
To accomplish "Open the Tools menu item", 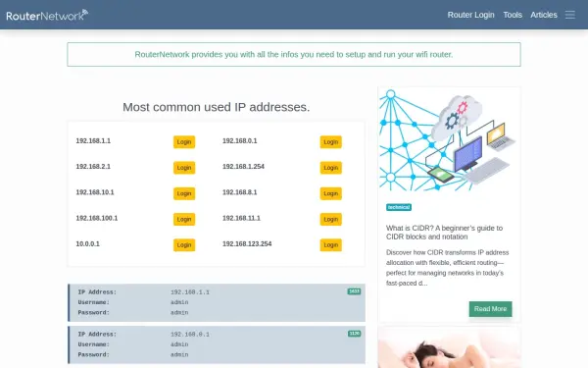I will point(513,15).
